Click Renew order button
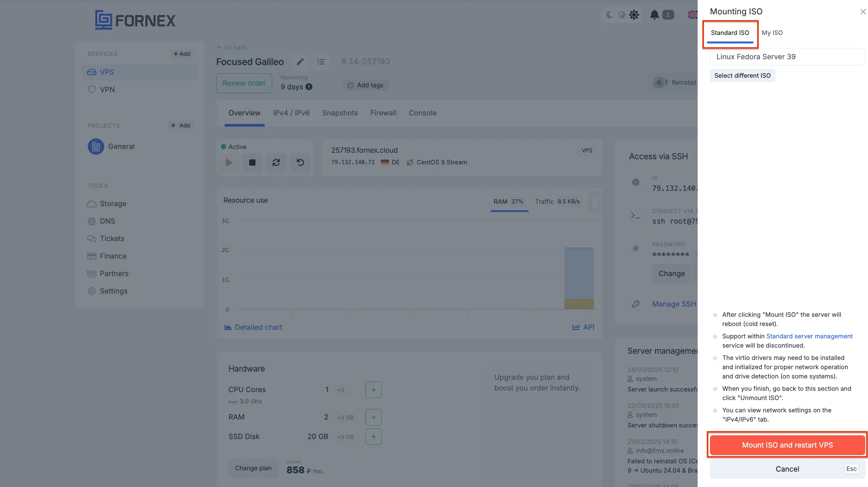Viewport: 868px width, 487px height. click(244, 83)
